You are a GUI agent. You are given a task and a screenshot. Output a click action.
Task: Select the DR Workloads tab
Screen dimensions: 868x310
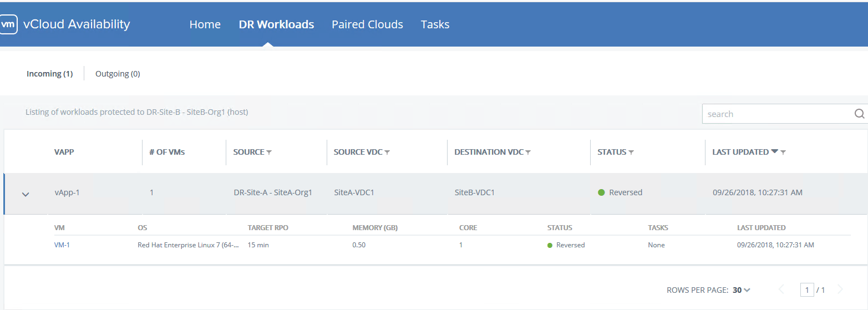click(276, 24)
